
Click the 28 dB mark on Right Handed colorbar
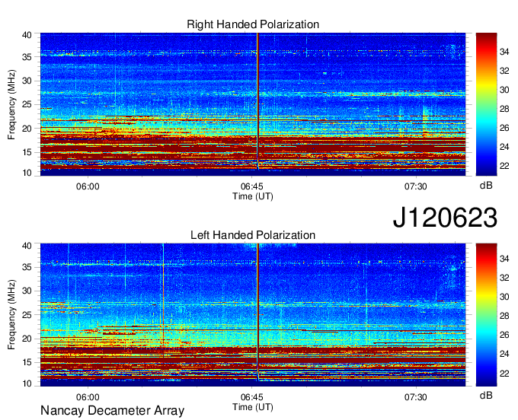tap(504, 109)
